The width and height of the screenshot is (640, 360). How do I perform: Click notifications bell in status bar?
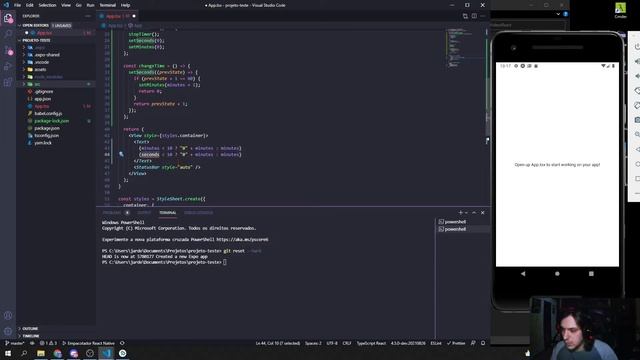point(483,343)
